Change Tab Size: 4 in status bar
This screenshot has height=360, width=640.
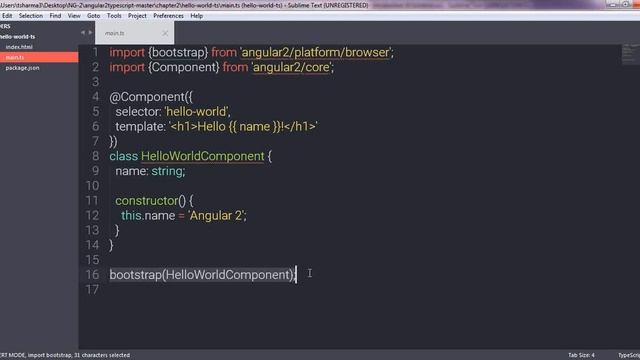[581, 355]
